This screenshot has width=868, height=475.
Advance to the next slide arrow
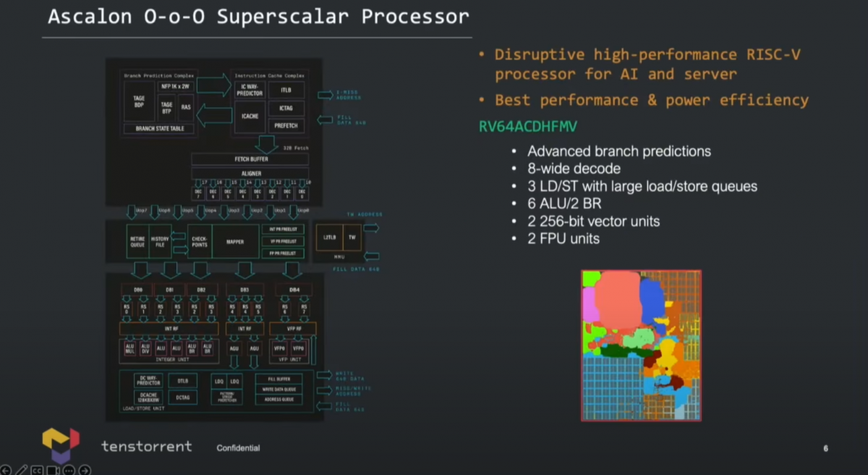coord(85,470)
